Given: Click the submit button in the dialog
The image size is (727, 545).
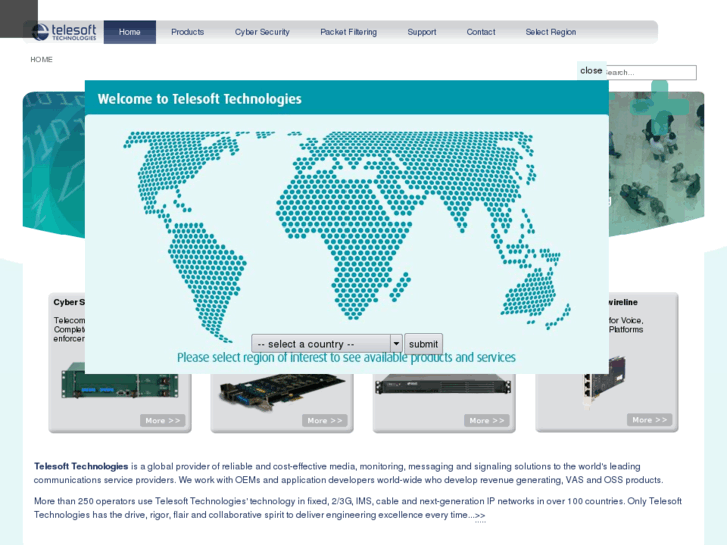Looking at the screenshot, I should [x=423, y=344].
